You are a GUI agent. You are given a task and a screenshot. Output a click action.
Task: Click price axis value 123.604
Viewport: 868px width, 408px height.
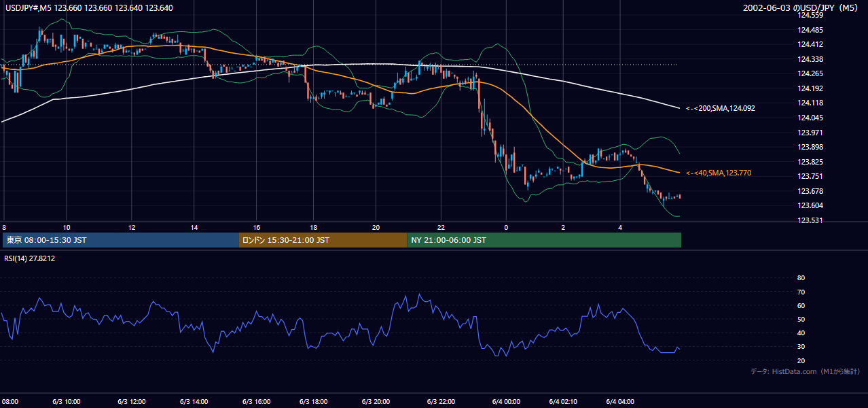click(810, 205)
